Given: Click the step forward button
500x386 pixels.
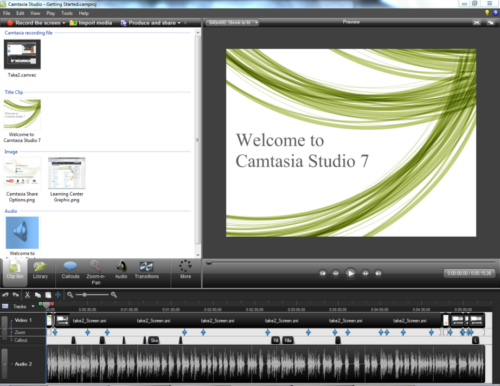Looking at the screenshot, I should coord(365,273).
